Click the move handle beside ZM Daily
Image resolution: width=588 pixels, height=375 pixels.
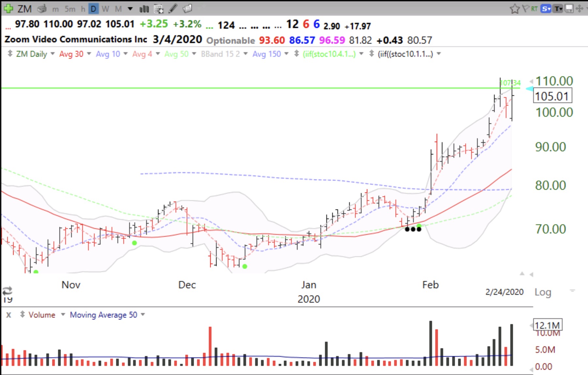(10, 53)
